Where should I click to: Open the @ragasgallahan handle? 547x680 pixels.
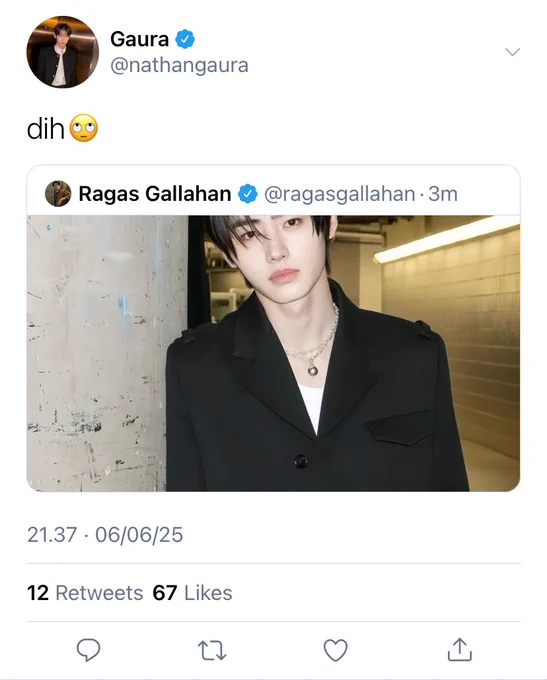click(x=339, y=194)
